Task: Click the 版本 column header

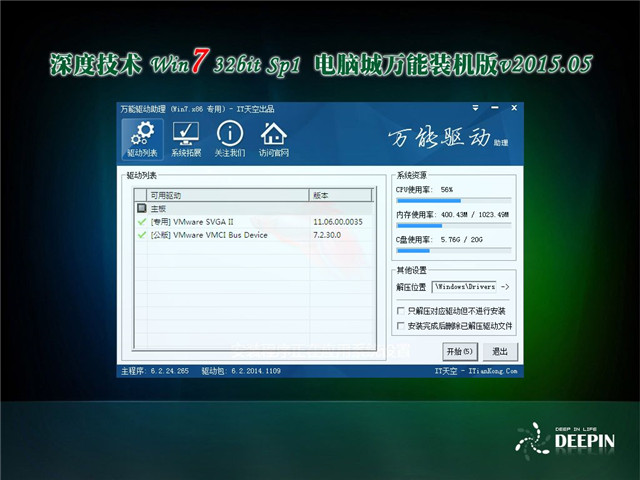Action: point(341,196)
